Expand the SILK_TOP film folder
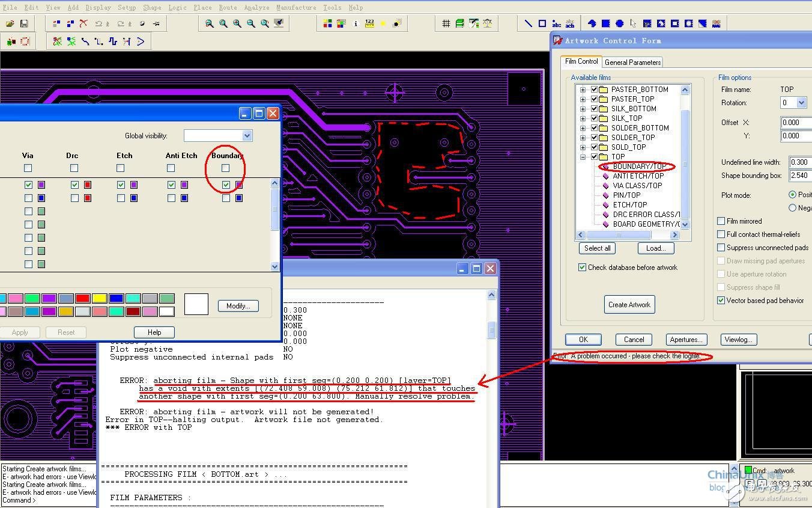This screenshot has width=812, height=508. point(583,118)
